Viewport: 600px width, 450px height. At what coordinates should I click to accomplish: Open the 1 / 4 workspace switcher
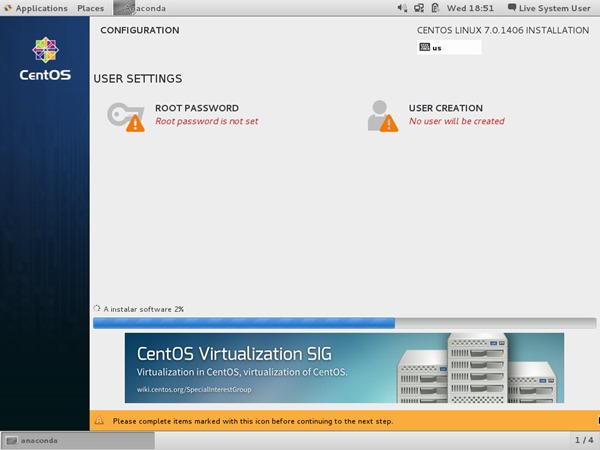(x=584, y=440)
